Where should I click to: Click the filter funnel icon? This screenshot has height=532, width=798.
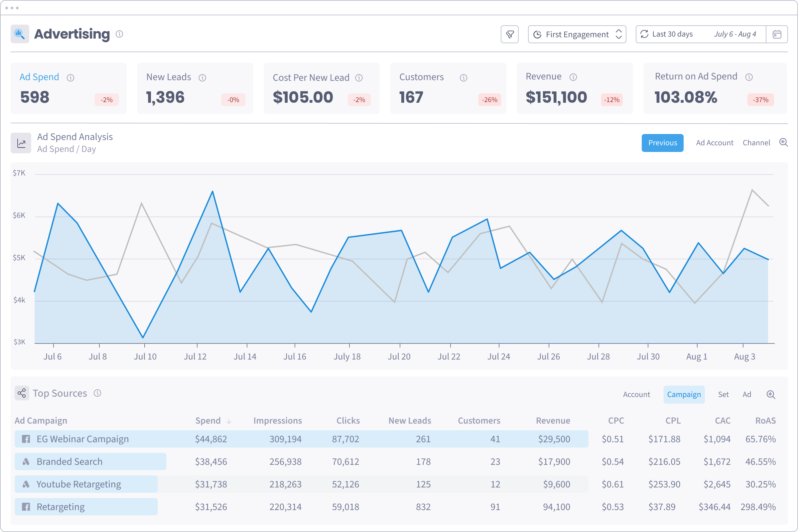point(510,34)
